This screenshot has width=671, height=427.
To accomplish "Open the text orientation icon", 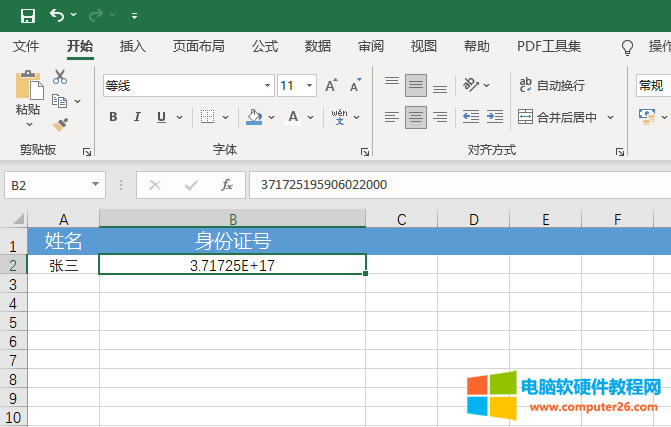I will coord(471,85).
